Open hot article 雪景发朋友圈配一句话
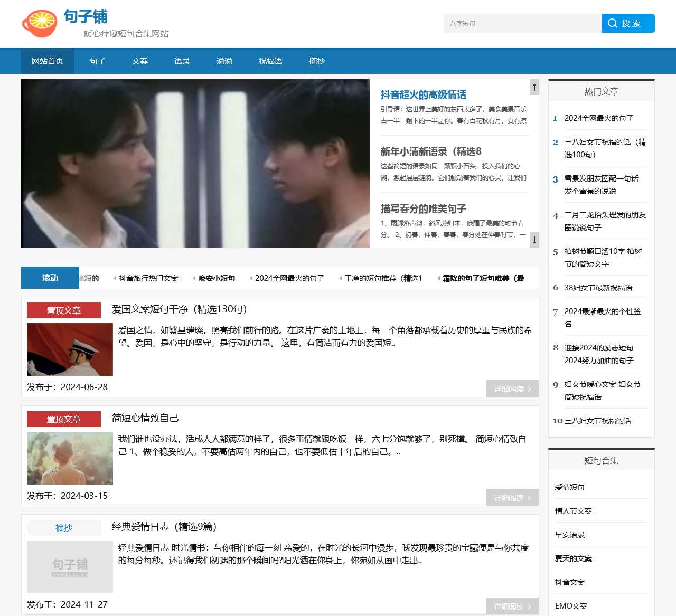The width and height of the screenshot is (676, 616). tap(602, 185)
